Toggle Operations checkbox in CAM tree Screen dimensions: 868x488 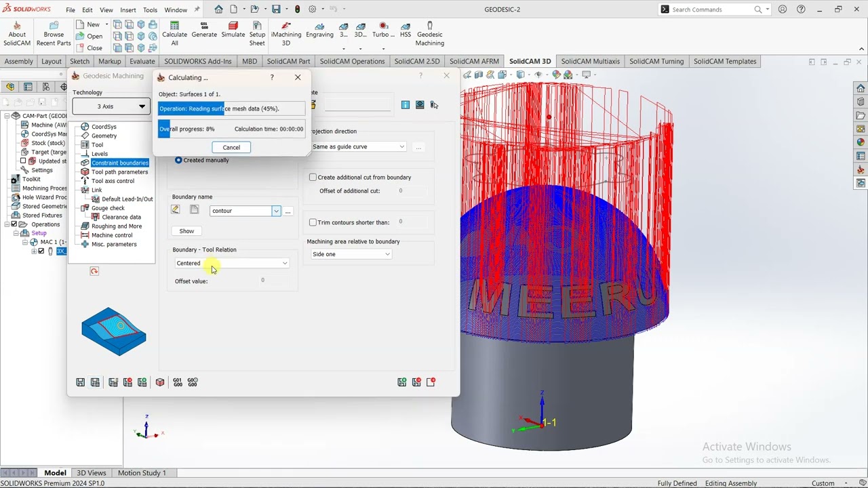point(14,224)
